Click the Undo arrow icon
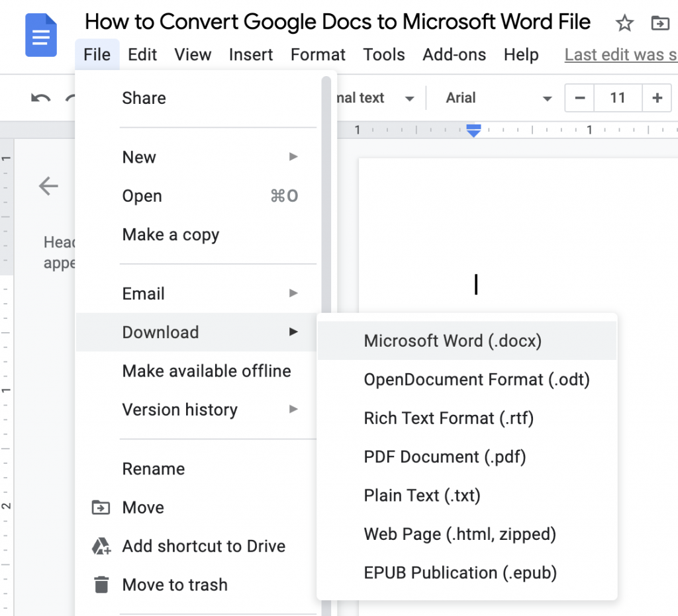The width and height of the screenshot is (678, 616). (x=40, y=99)
